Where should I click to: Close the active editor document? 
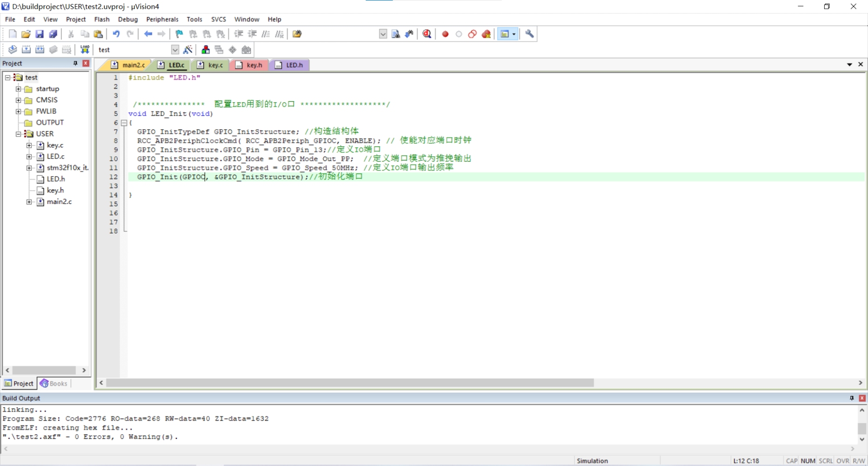pos(861,64)
